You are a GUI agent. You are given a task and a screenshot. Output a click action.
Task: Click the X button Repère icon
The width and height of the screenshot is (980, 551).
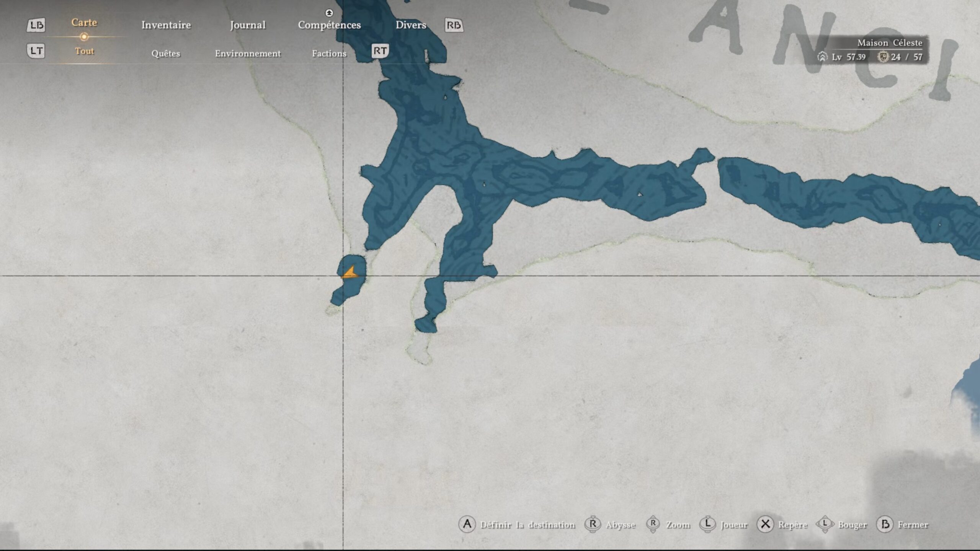(x=765, y=524)
